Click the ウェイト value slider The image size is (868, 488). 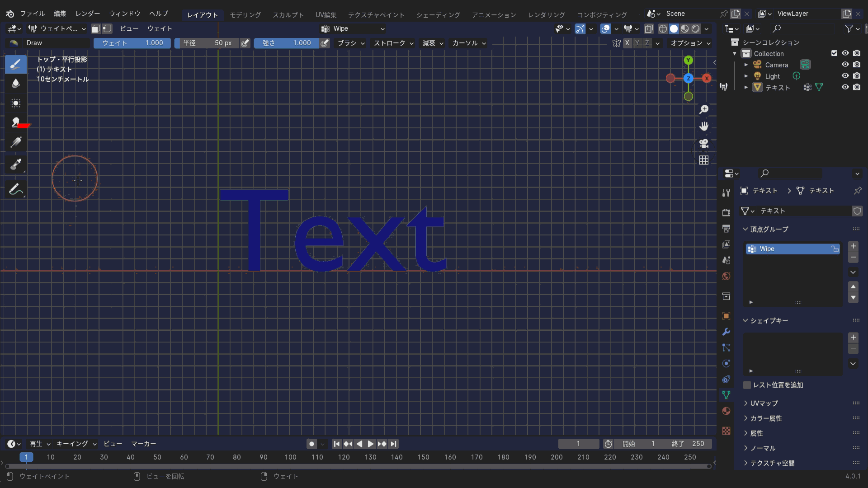point(132,43)
